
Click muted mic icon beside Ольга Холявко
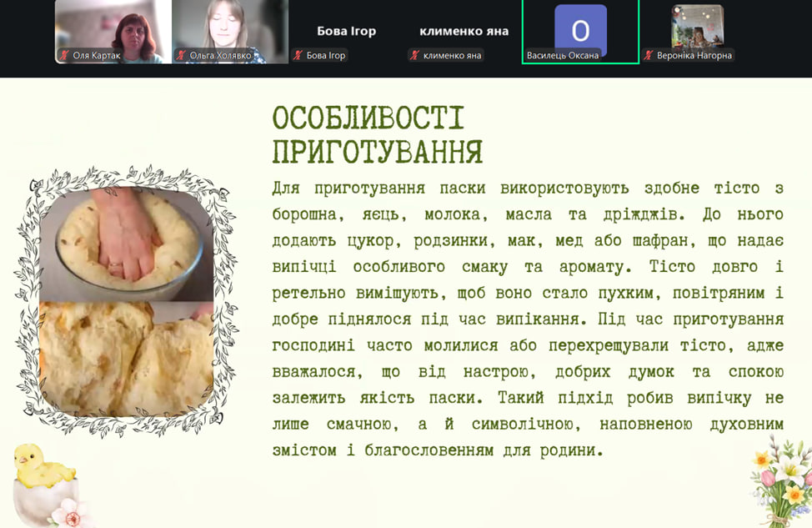pyautogui.click(x=180, y=56)
